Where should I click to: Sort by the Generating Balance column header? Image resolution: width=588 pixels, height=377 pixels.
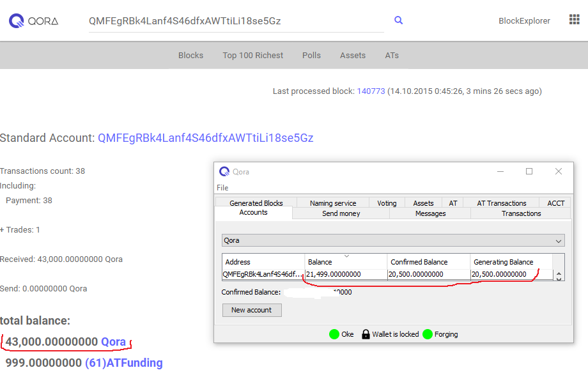click(511, 261)
